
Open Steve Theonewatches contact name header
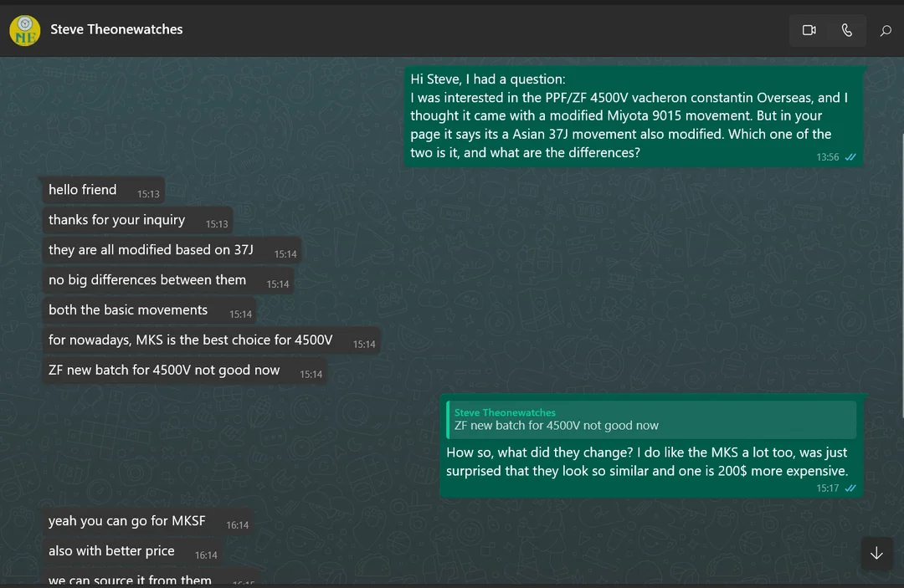116,29
